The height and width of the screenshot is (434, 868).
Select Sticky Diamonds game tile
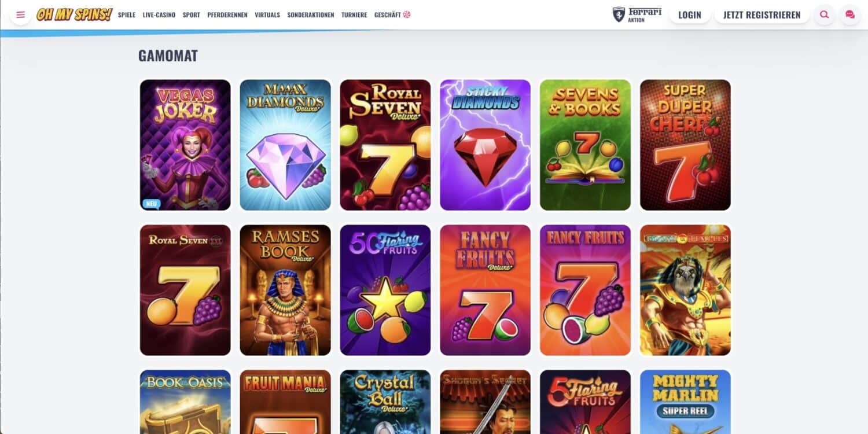(x=486, y=145)
